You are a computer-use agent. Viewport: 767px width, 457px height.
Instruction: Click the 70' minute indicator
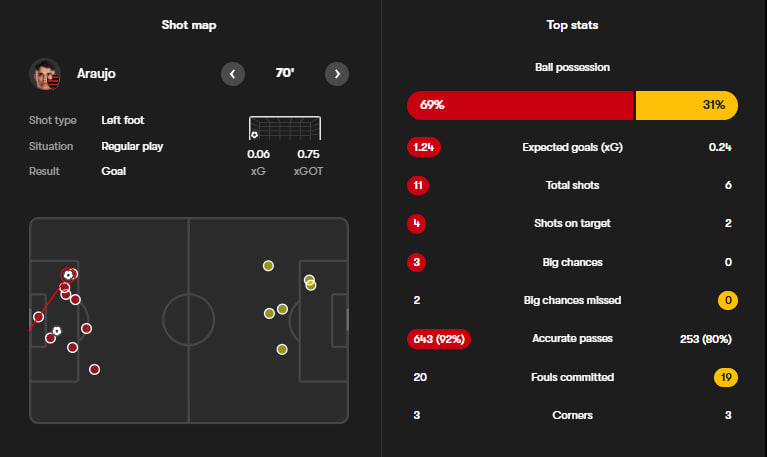285,73
